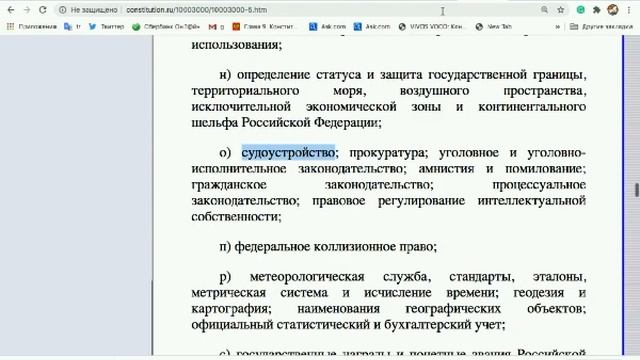Open the Apps (Приложения) bookmark
The height and width of the screenshot is (360, 640).
[x=32, y=27]
